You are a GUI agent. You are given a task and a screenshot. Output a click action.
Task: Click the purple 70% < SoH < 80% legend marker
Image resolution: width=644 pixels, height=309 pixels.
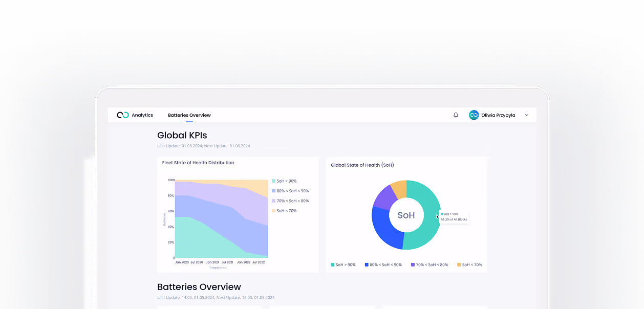click(412, 264)
